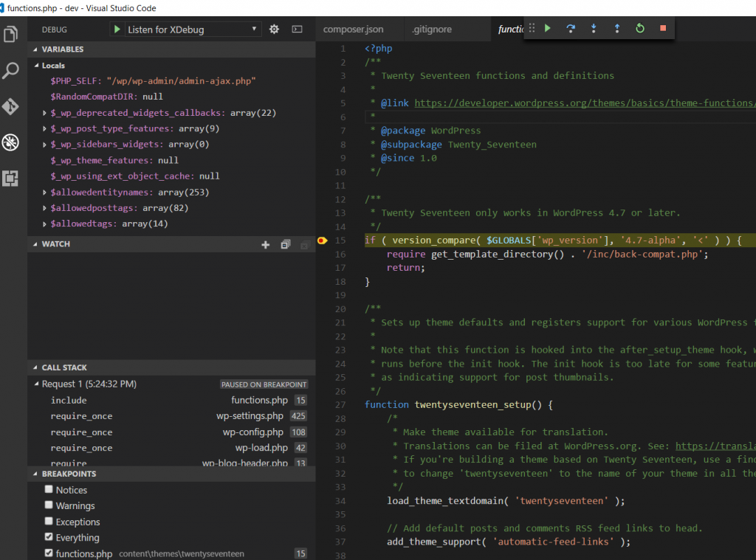The image size is (756, 560).
Task: Click the Step Over icon
Action: (570, 27)
